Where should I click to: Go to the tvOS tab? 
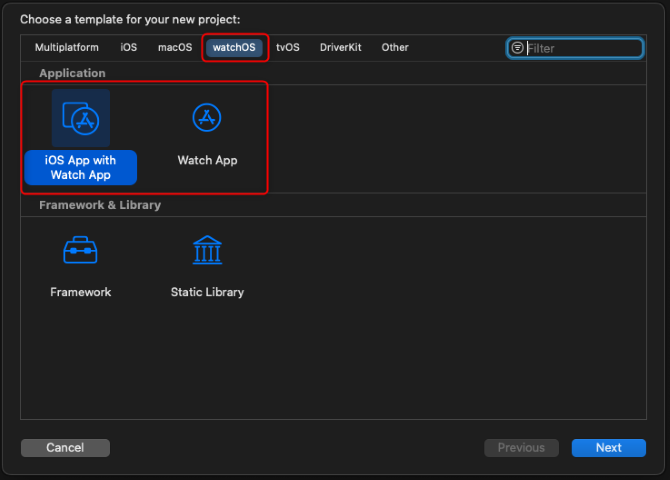tap(288, 47)
